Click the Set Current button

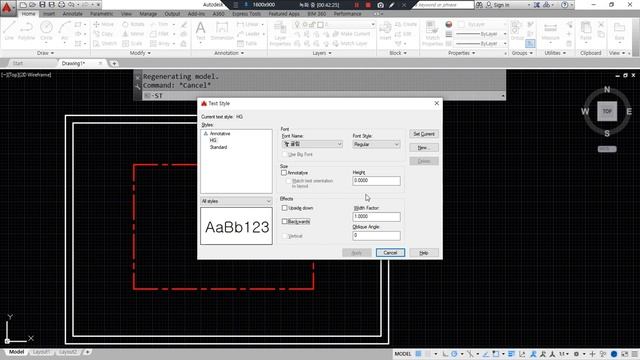[x=424, y=134]
